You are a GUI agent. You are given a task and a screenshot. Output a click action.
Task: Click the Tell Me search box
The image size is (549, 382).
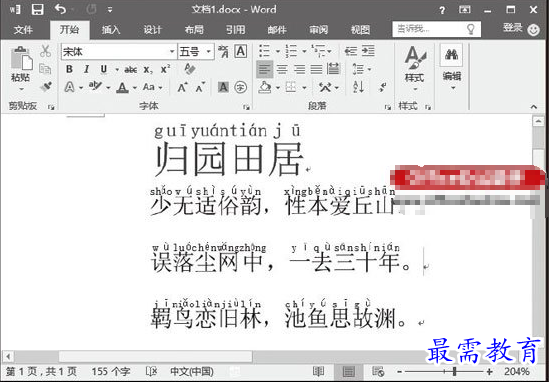pyautogui.click(x=436, y=29)
